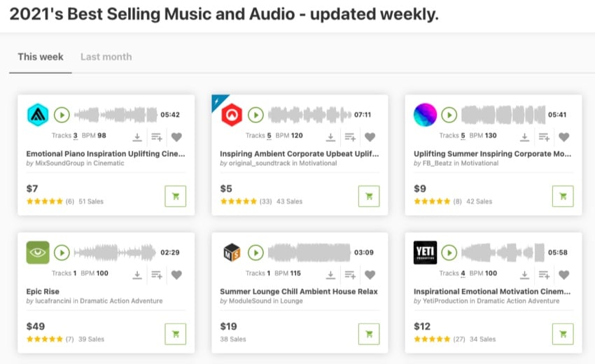Image resolution: width=595 pixels, height=364 pixels.
Task: Add the $5 Inspiring Ambient track to cart
Action: (369, 196)
